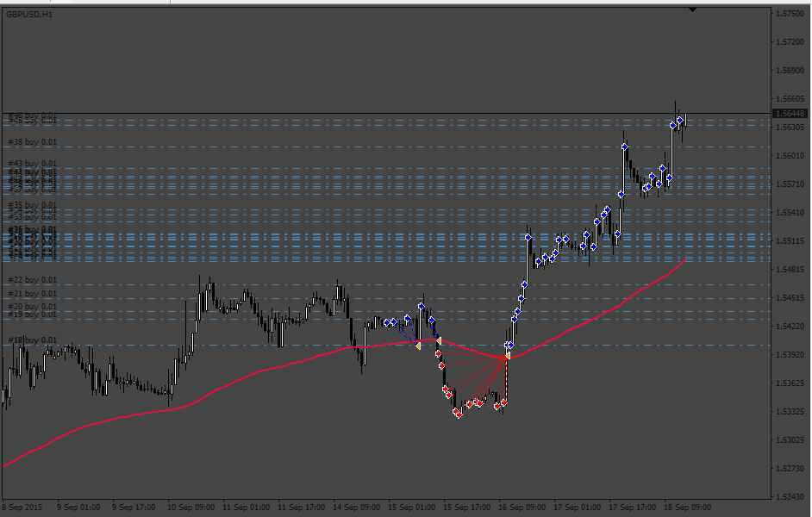Click the GBPUSD,H1 chart title label
The height and width of the screenshot is (517, 812).
coord(29,15)
